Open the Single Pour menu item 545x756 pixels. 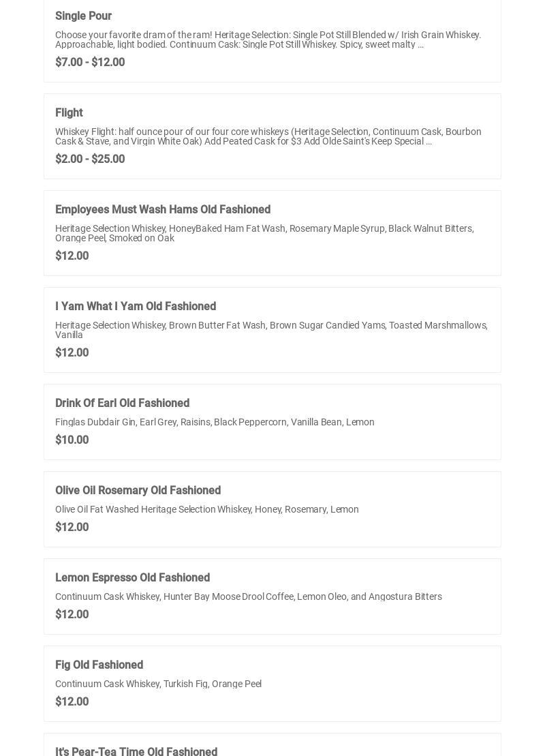pos(83,16)
